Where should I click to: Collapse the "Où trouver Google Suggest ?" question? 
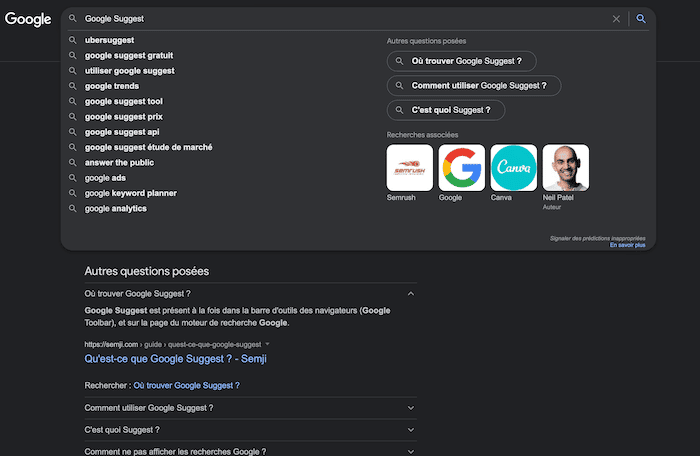coord(410,294)
